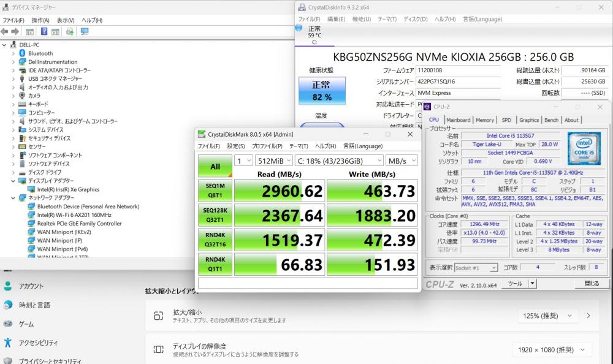Collapse the display adapters (ディスプレイ アダプター) node

(x=13, y=181)
